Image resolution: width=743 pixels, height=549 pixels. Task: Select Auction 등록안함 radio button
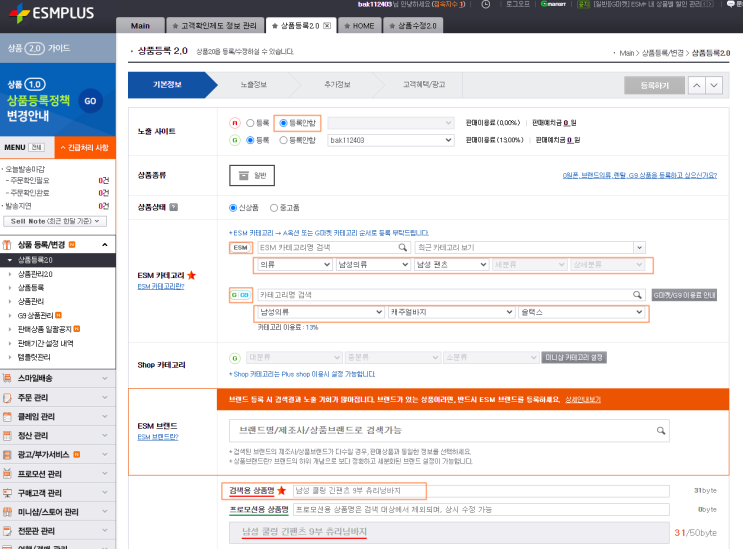coord(283,123)
